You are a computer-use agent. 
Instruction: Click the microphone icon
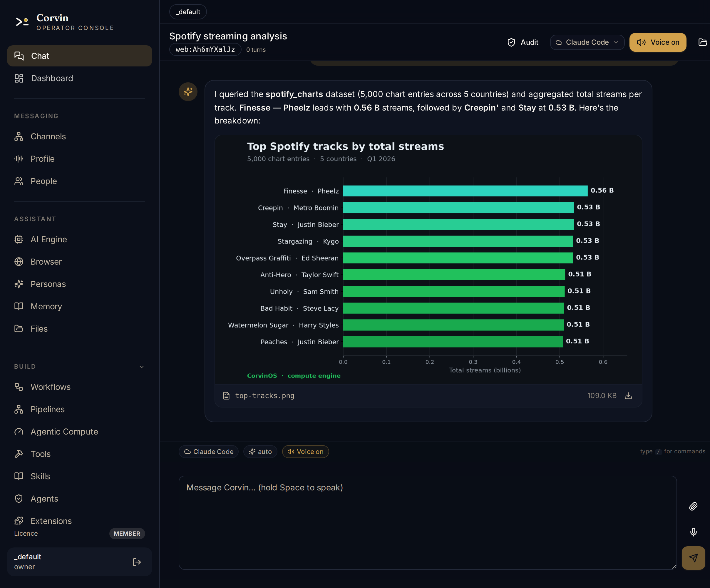coord(693,532)
